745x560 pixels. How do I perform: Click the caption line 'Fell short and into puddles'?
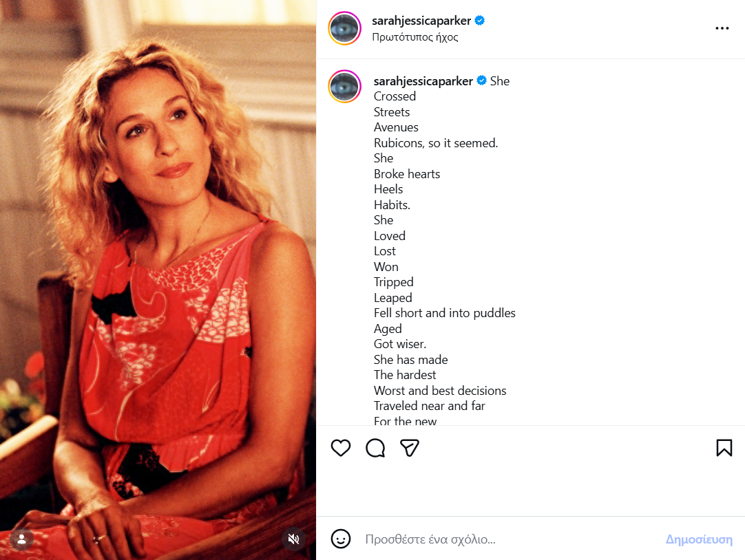445,313
